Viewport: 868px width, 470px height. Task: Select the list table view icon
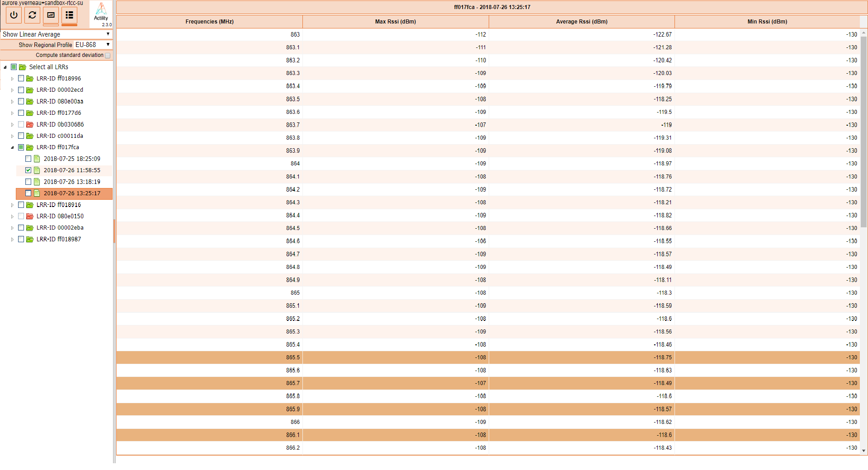click(69, 15)
